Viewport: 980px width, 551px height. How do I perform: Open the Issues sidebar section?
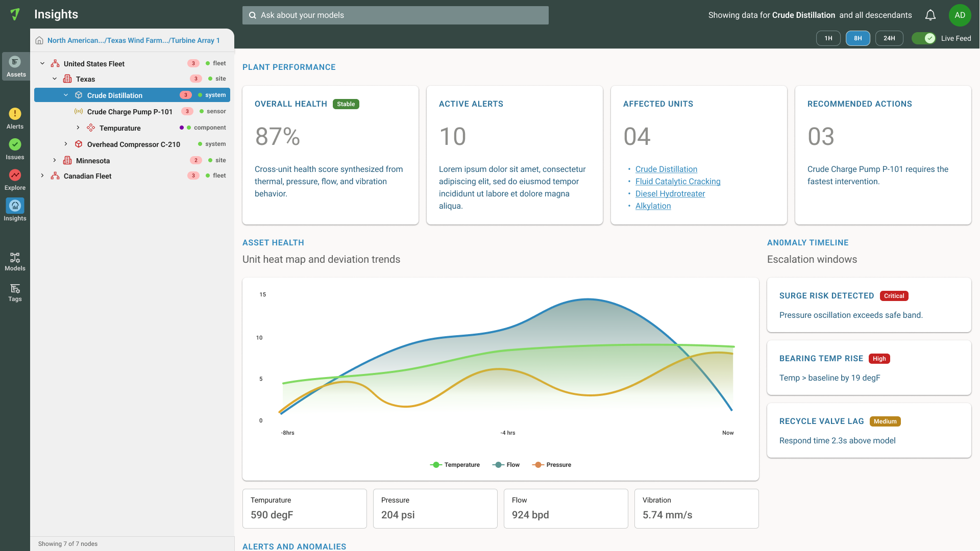(x=15, y=149)
